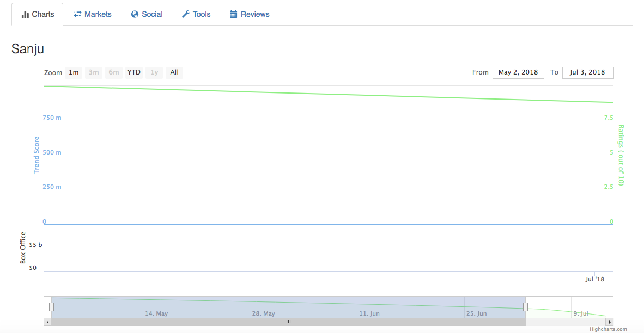
Task: Click the Zoom label
Action: click(53, 72)
